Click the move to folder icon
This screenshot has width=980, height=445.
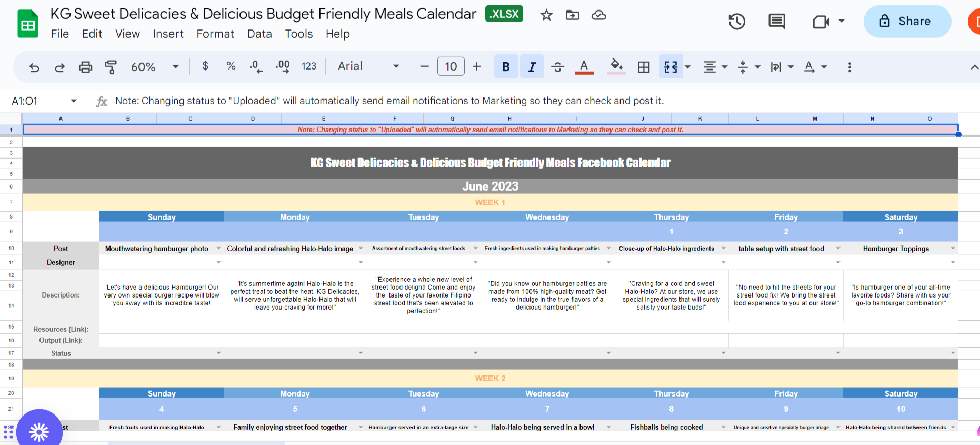pyautogui.click(x=573, y=15)
